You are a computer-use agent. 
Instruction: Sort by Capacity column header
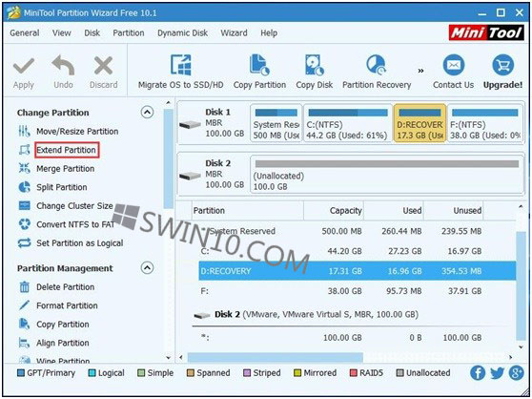coord(334,211)
